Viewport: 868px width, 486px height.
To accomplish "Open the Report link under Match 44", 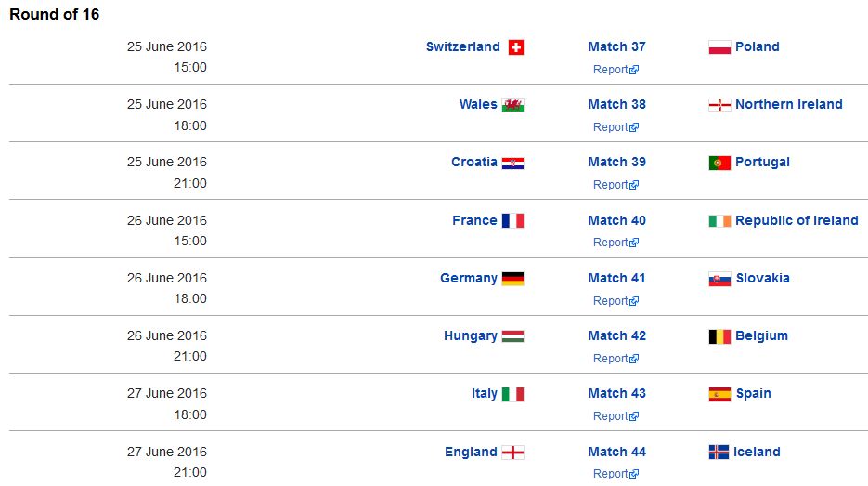I will pos(615,474).
